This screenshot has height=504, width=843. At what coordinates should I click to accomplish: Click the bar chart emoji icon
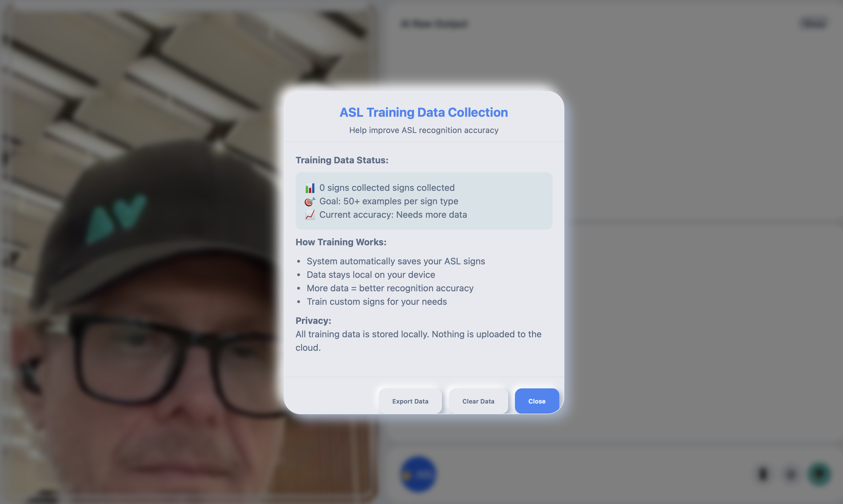pos(310,188)
